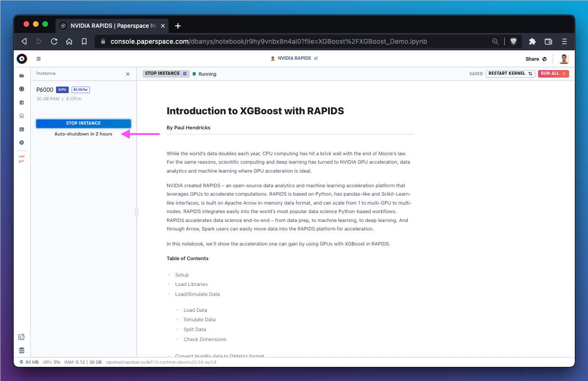Open the Files sidebar folder icon
This screenshot has height=381, width=588.
coord(22,76)
